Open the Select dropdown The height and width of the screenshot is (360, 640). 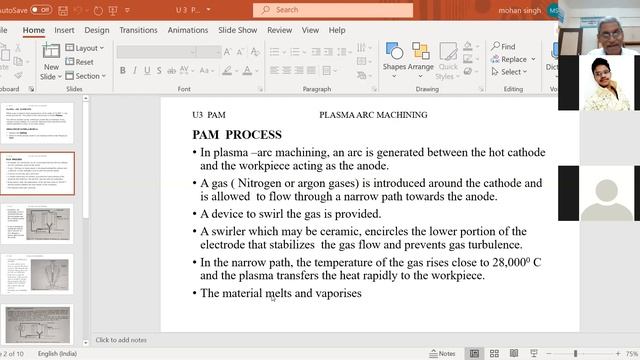coord(509,72)
